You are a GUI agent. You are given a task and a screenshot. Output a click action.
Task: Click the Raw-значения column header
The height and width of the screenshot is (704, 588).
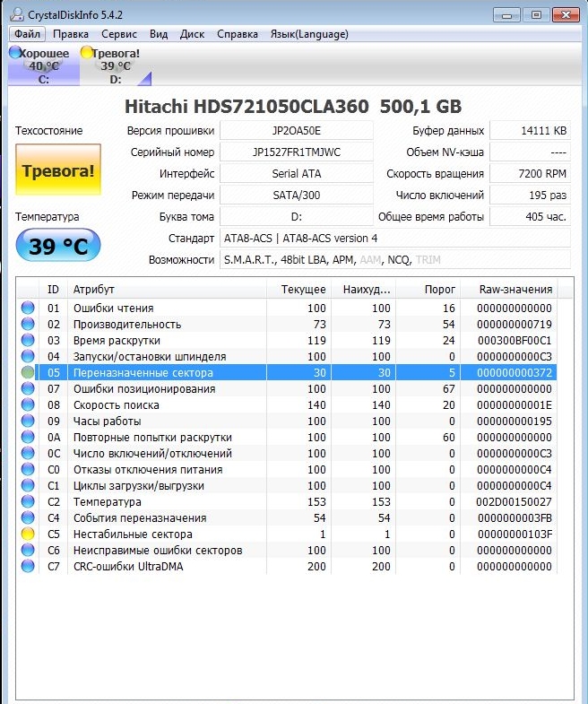pos(509,290)
